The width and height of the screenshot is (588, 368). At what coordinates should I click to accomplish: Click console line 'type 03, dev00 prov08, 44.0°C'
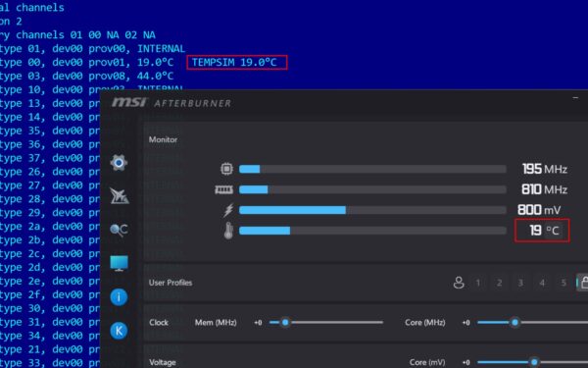tap(86, 76)
